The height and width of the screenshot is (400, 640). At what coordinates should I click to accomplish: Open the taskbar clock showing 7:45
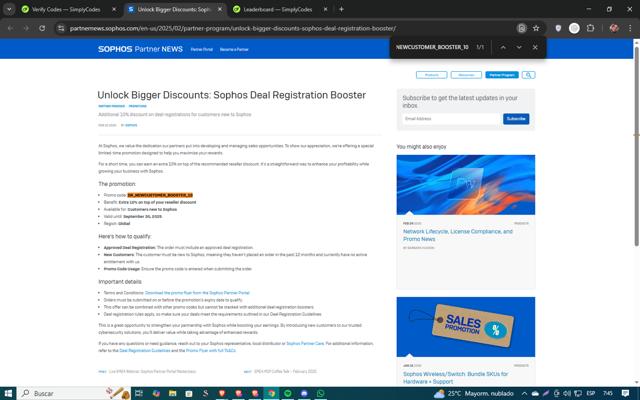608,393
